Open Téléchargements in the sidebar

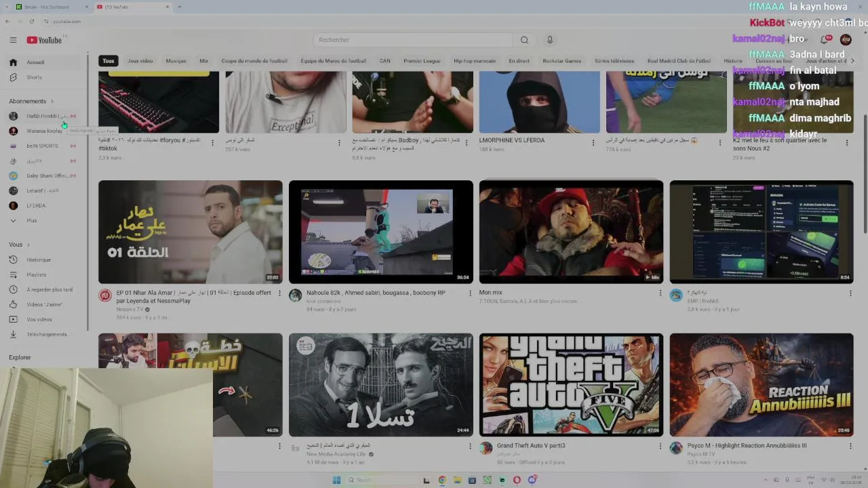(45, 334)
